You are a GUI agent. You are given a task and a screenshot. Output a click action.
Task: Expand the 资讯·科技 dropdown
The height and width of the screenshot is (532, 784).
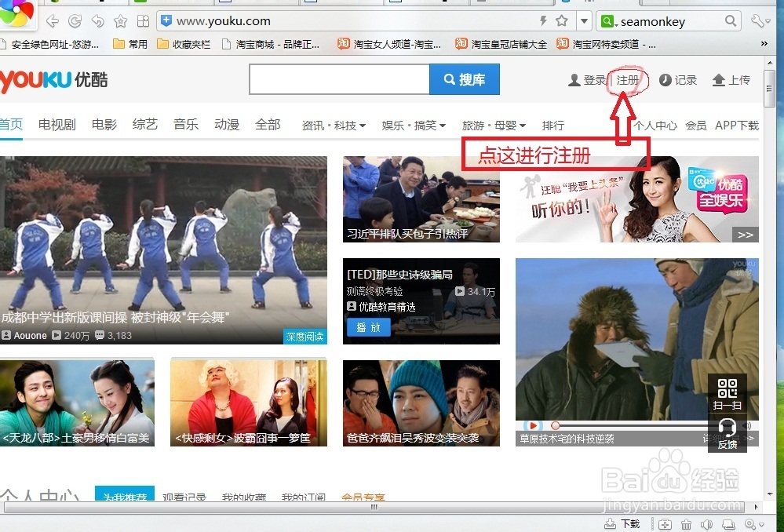tap(334, 126)
